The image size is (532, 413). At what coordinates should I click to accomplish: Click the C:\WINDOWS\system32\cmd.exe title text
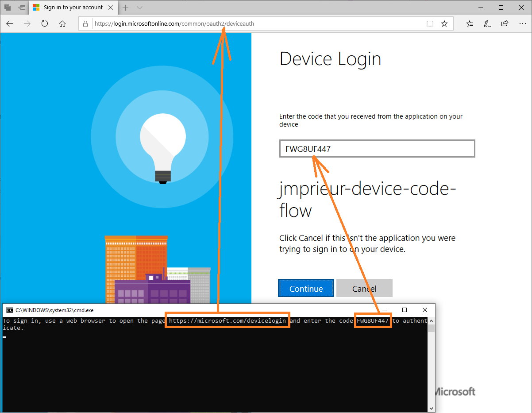(54, 310)
